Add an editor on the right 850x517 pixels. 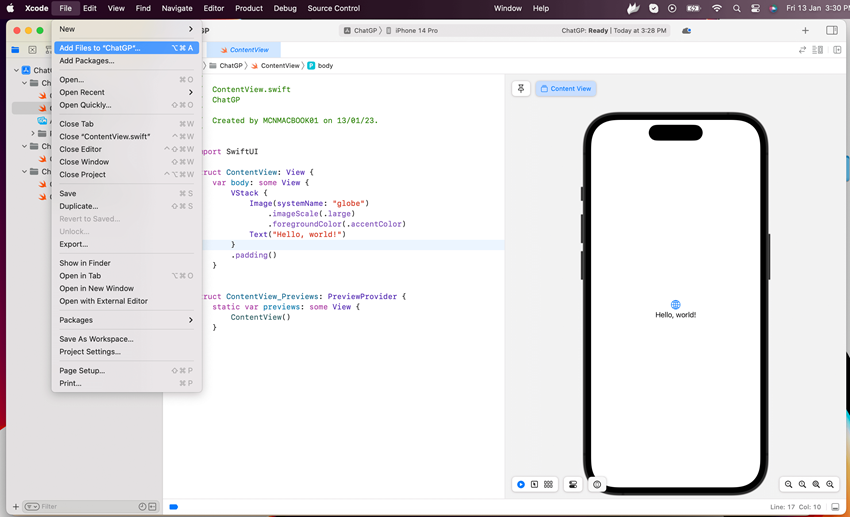837,50
